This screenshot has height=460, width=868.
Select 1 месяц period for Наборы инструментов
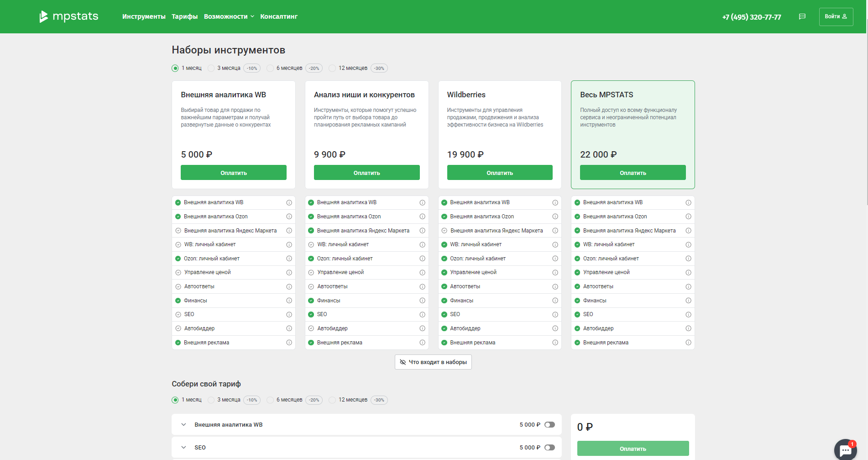tap(175, 68)
